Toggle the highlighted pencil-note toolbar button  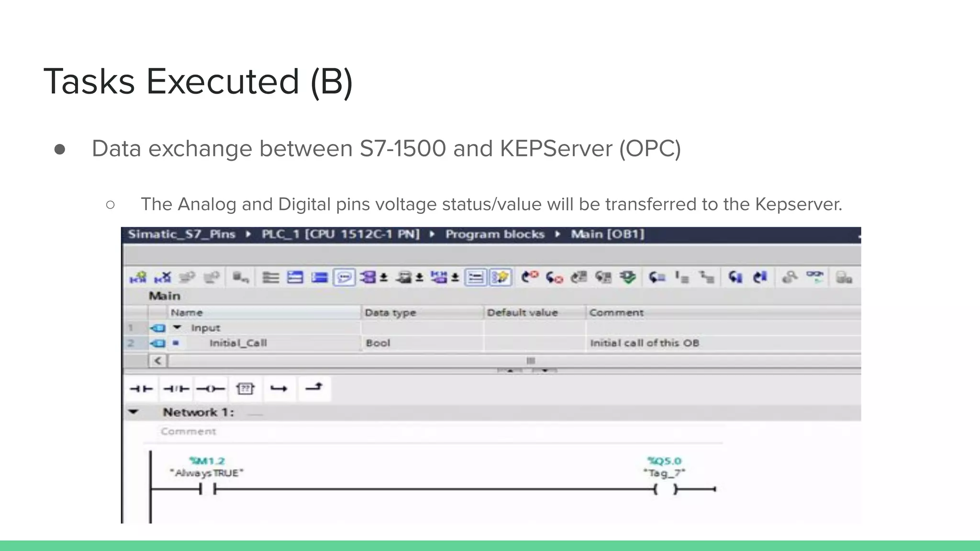[x=501, y=277]
